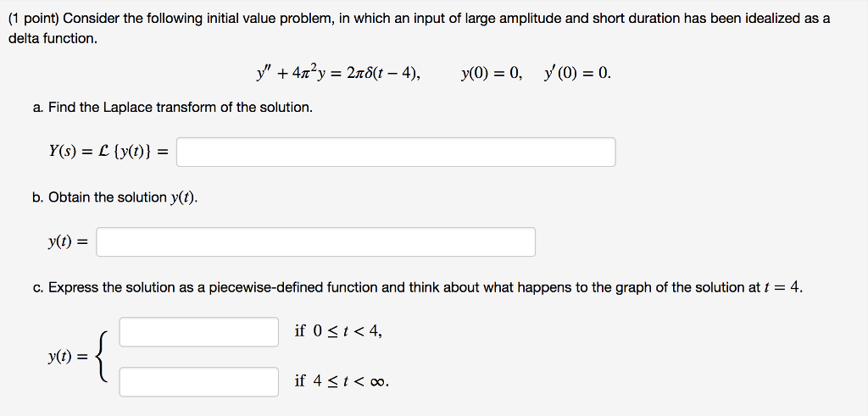Image resolution: width=868 pixels, height=416 pixels.
Task: Click the words 'delta function' in the intro
Action: (53, 39)
